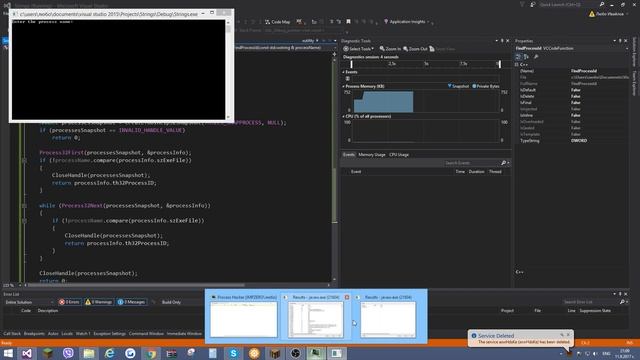Click the Duration column header in the events table

pyautogui.click(x=476, y=171)
